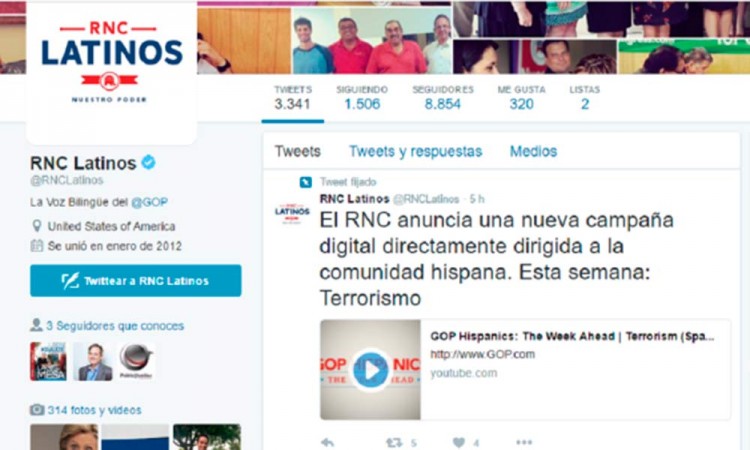Click the pinned tweet icon
Image resolution: width=750 pixels, height=450 pixels.
click(x=306, y=182)
